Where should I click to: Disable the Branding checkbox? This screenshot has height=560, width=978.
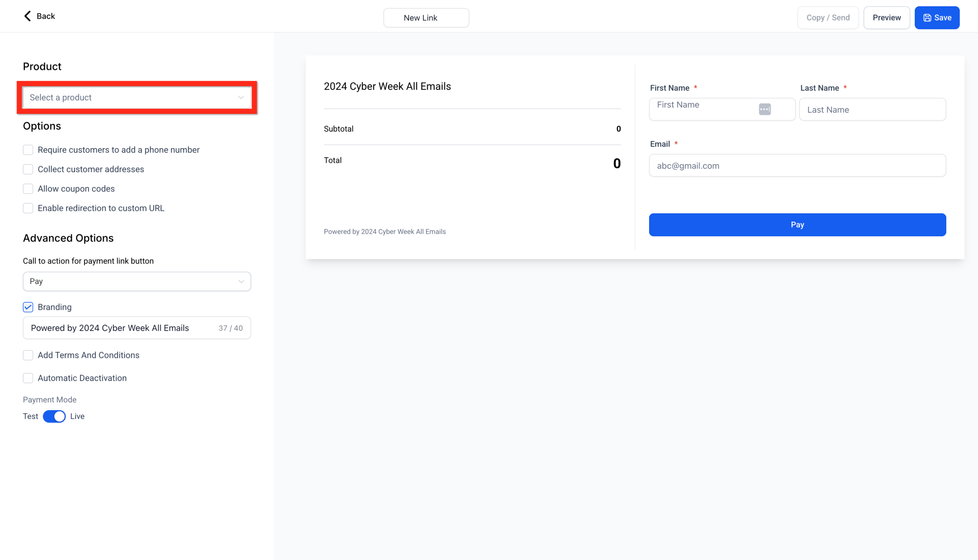click(x=28, y=307)
